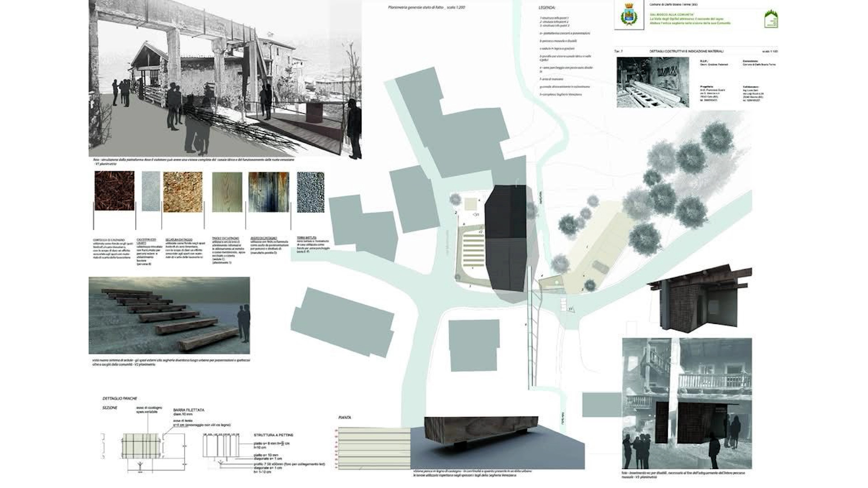868x488 pixels.
Task: Click the LEGENDA heading text
Action: point(547,8)
